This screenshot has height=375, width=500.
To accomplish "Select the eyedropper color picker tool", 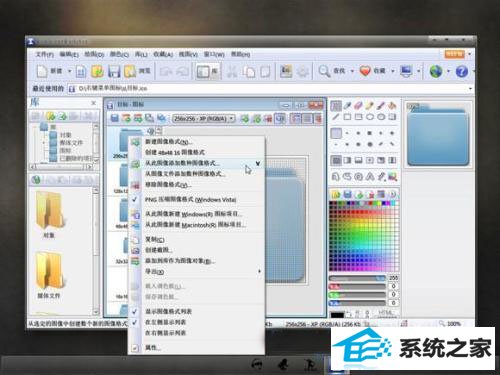I will click(347, 106).
